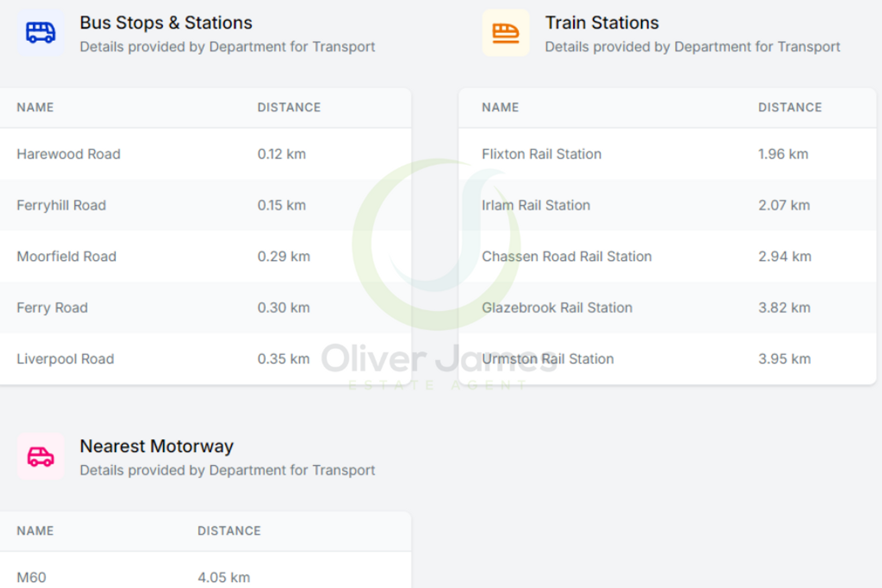Click NAME header in train stations table
882x588 pixels.
coord(501,108)
